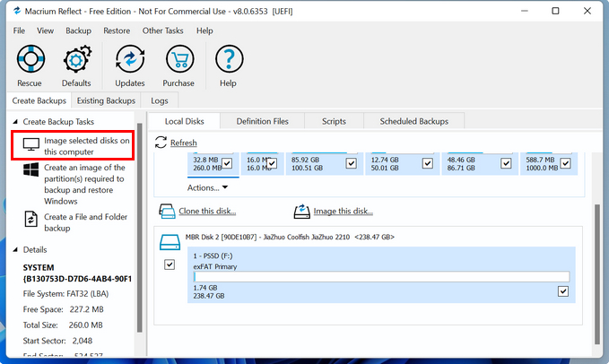Click the disk list vertical scrollbar
The height and width of the screenshot is (364, 609).
tap(597, 274)
